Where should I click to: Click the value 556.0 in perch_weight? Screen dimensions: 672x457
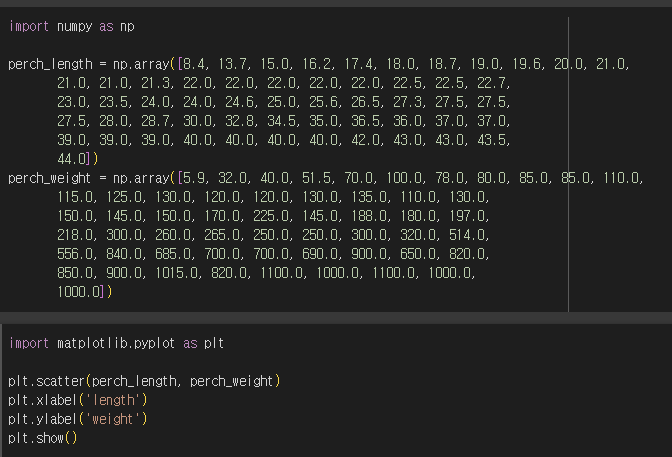click(x=75, y=254)
